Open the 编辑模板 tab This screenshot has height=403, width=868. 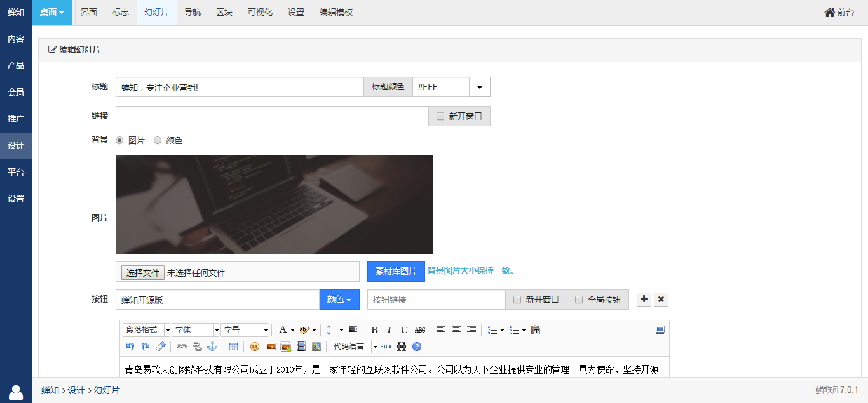[336, 13]
